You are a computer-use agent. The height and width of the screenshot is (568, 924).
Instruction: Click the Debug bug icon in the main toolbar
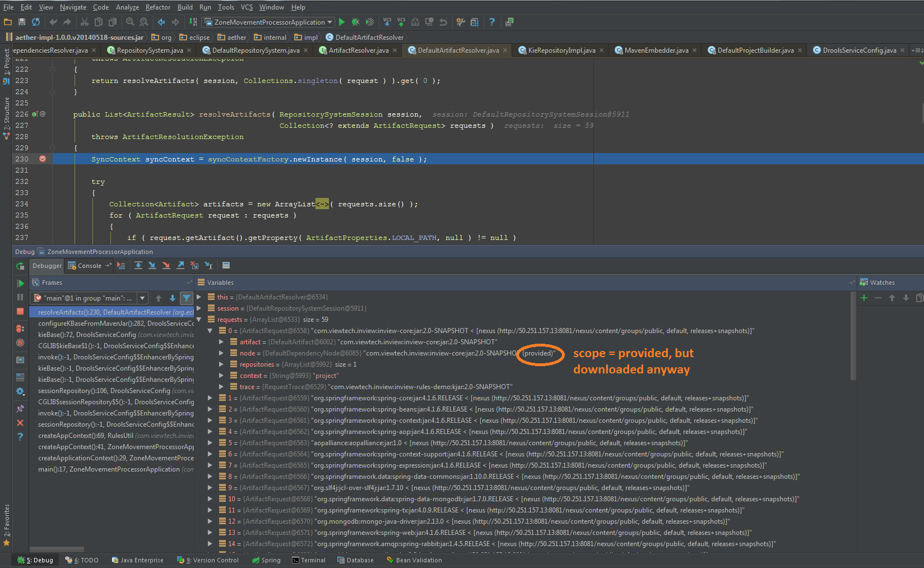355,22
